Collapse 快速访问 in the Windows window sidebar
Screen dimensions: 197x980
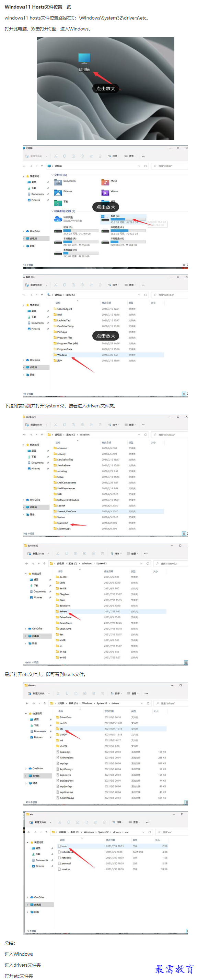pyautogui.click(x=24, y=445)
